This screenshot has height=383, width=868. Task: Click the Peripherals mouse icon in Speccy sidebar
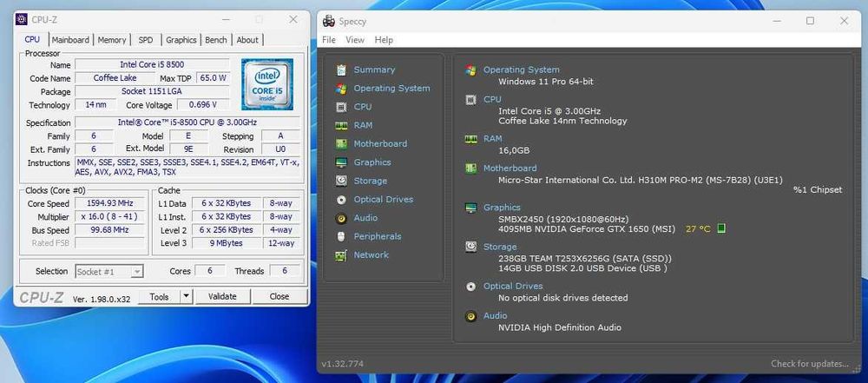341,236
